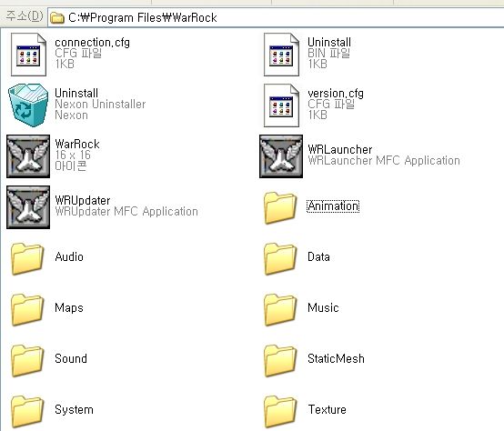Click the StaticMesh folder name
The width and height of the screenshot is (504, 431).
coord(336,358)
